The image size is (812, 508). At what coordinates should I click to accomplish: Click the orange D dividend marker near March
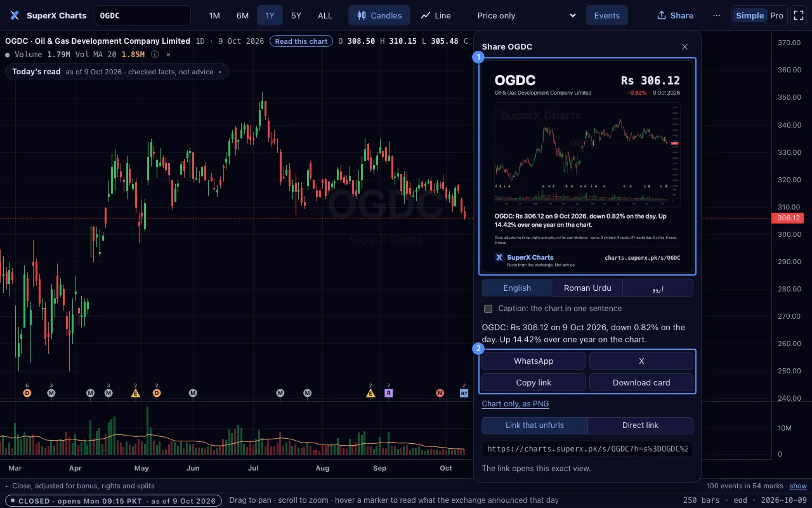click(27, 393)
